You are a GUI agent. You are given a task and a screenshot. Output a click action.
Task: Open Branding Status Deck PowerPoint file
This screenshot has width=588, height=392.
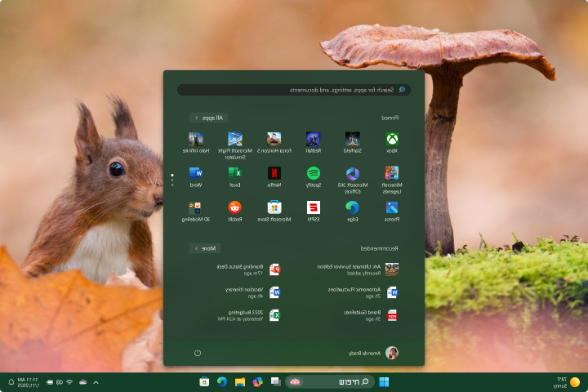[248, 269]
